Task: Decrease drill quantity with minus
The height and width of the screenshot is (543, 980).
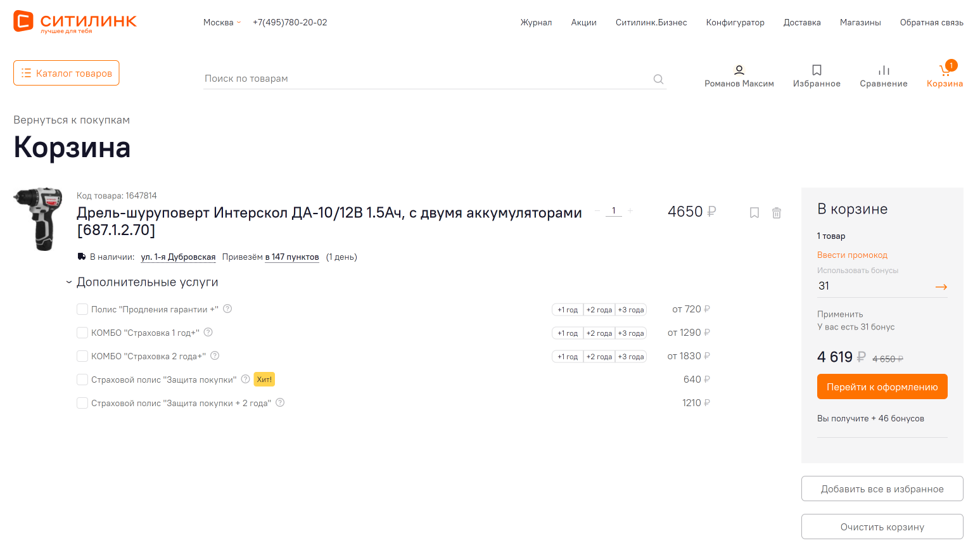Action: click(597, 211)
